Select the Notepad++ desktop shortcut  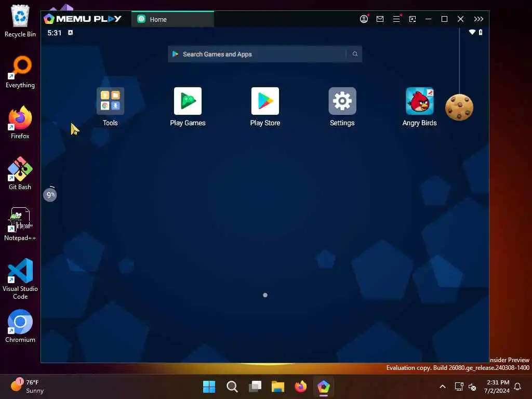(20, 224)
